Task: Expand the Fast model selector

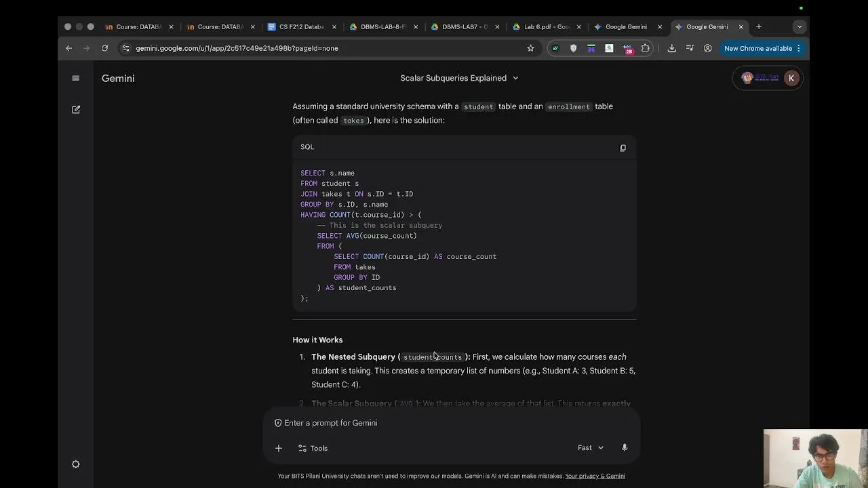Action: coord(591,447)
